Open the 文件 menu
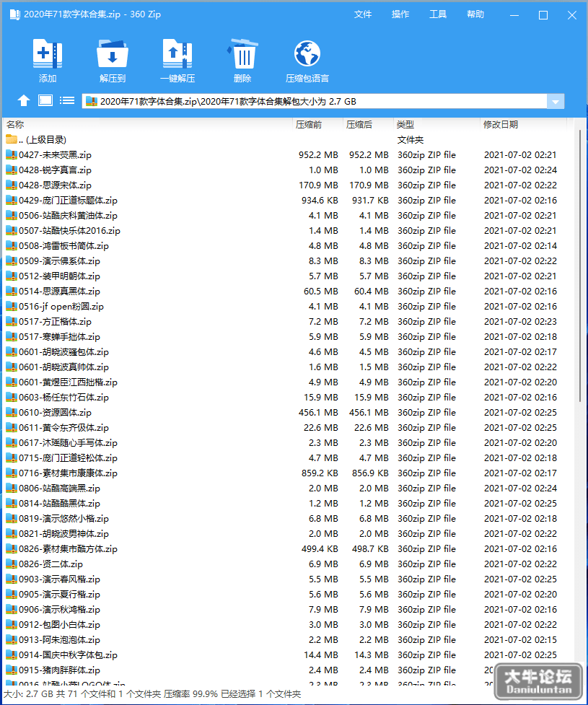Image resolution: width=588 pixels, height=705 pixels. click(363, 14)
